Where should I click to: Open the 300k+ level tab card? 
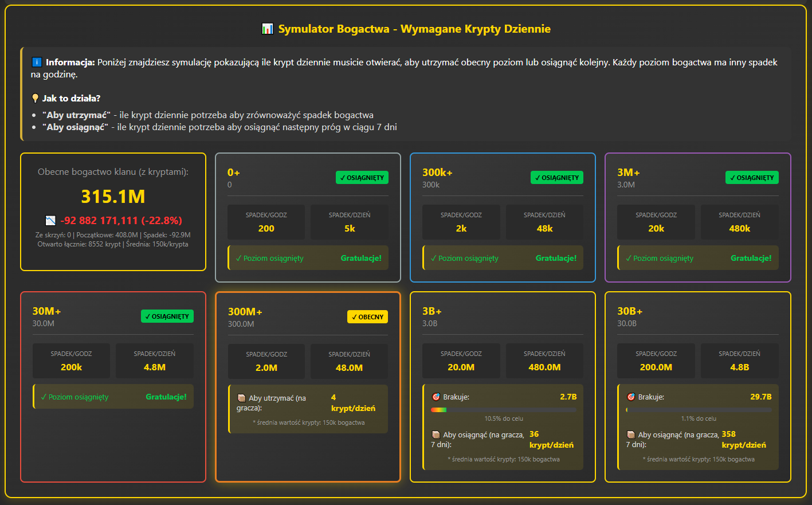pos(503,217)
